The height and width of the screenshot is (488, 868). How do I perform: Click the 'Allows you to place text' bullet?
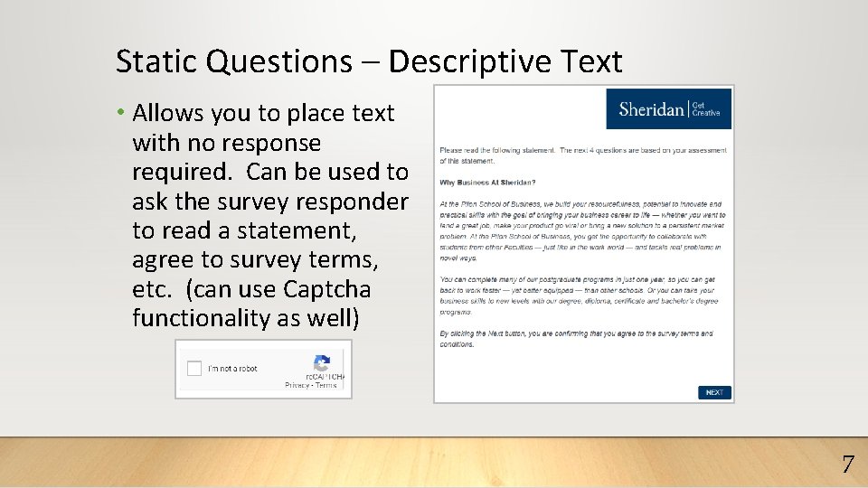(270, 216)
